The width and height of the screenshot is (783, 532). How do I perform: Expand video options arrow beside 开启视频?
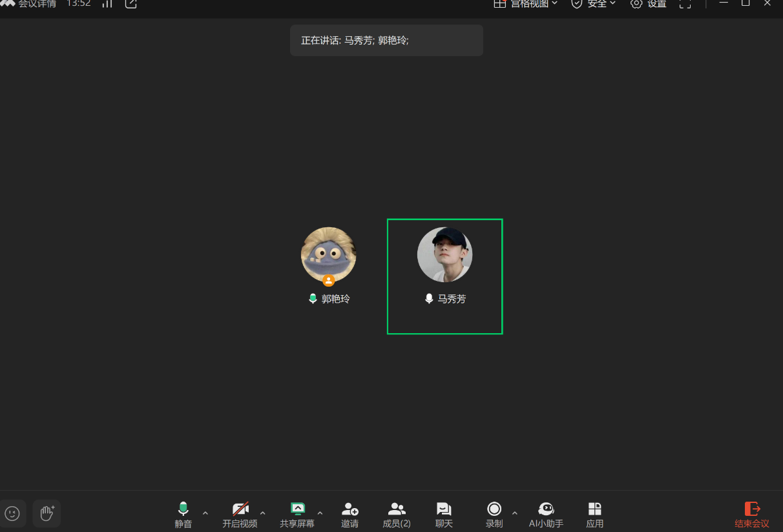coord(262,513)
